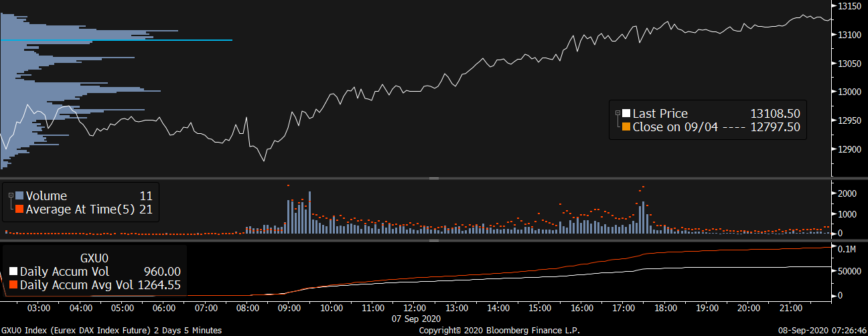Click the divider handle between volume and accumulated panes

433,240
